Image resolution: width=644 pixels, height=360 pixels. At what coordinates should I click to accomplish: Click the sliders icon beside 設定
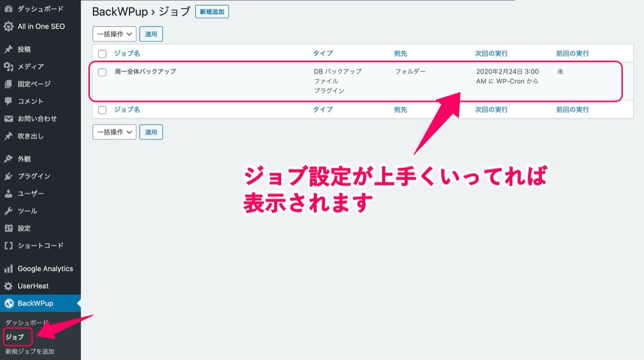tap(9, 228)
